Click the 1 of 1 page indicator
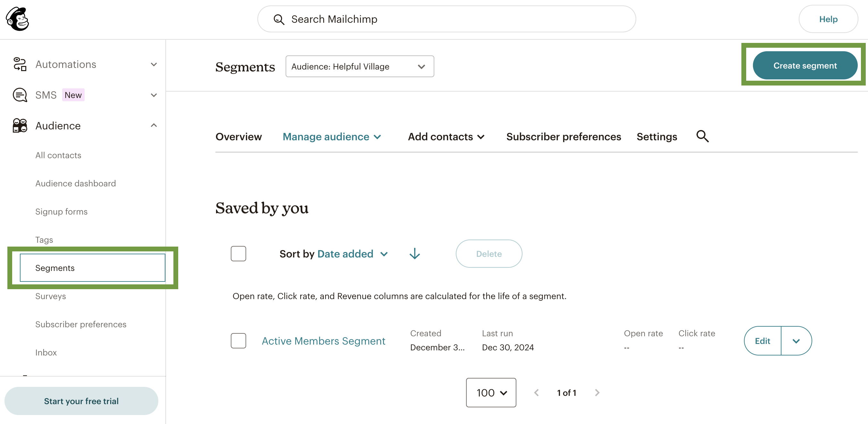868x424 pixels. [x=567, y=393]
